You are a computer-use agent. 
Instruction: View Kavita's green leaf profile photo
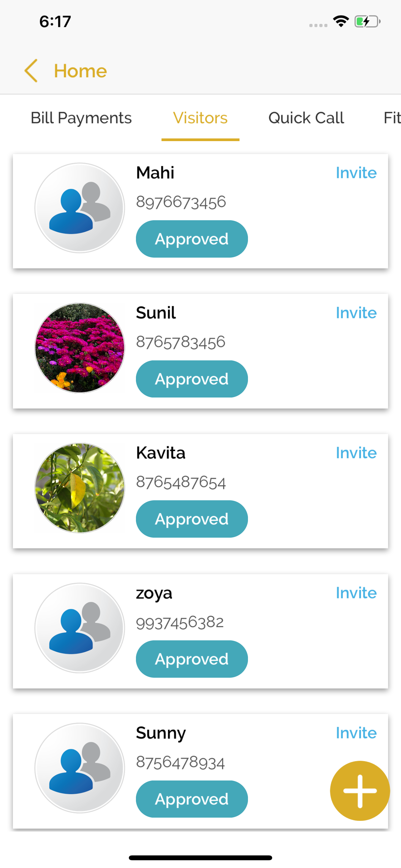coord(80,488)
